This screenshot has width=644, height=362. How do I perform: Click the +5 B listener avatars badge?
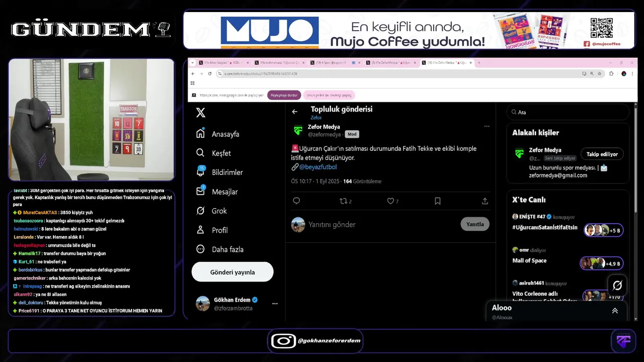(604, 230)
